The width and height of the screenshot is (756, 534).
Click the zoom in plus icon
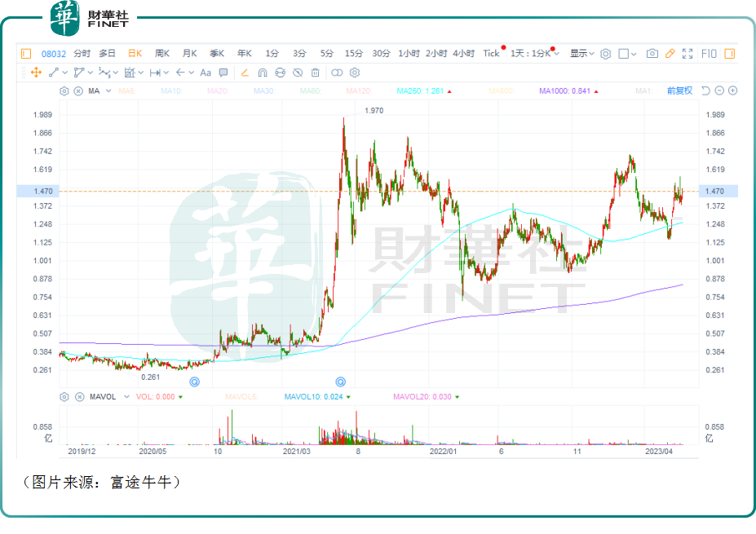pyautogui.click(x=732, y=90)
